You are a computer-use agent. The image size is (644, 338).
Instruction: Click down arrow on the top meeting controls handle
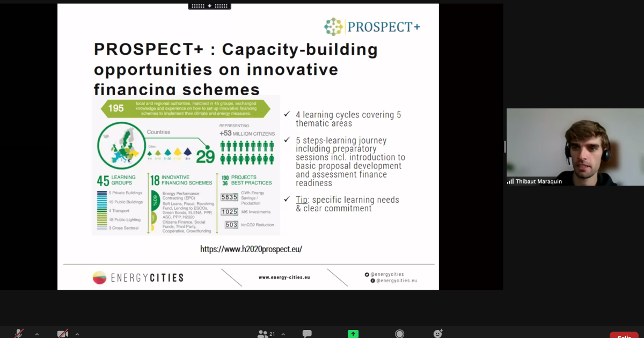pyautogui.click(x=209, y=6)
